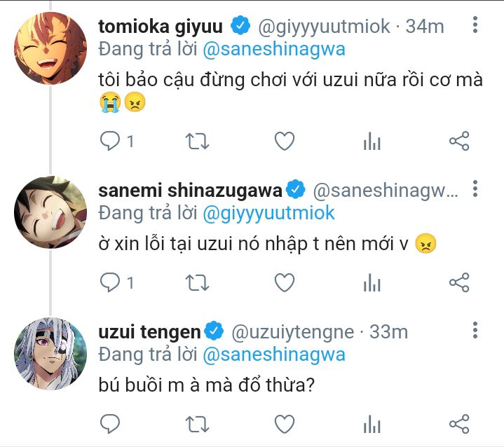Retweet sanemi shinazugawa's tweet

197,282
